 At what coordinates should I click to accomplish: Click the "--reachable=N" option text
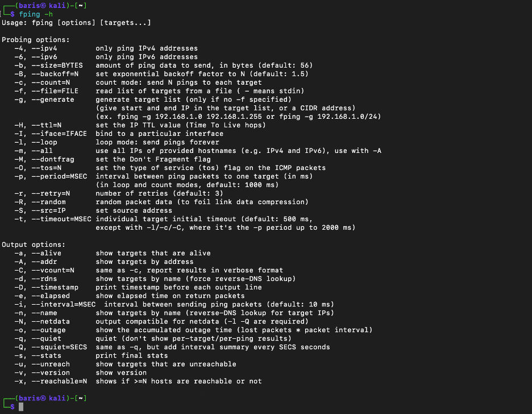coord(59,381)
